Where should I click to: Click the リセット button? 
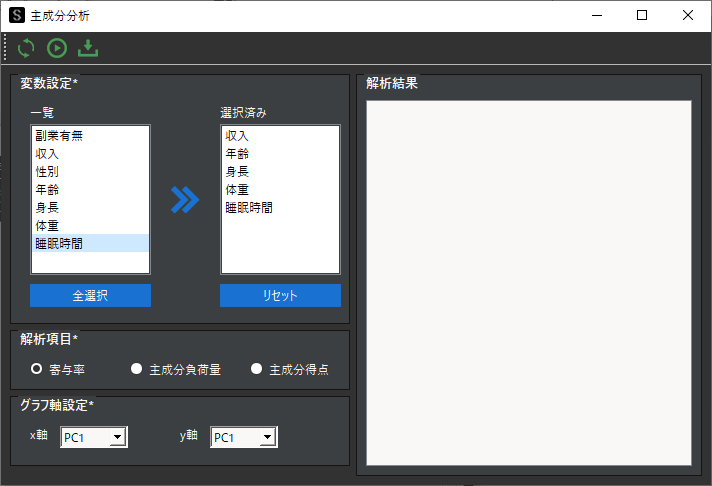[280, 296]
